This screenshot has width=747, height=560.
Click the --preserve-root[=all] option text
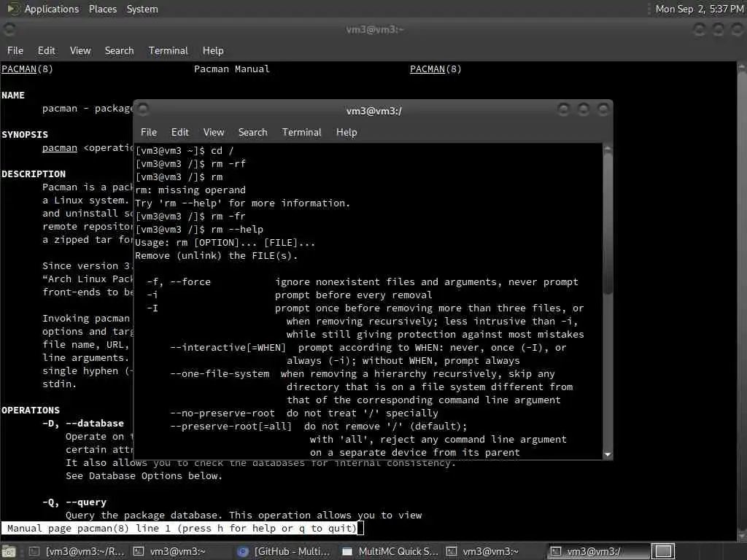tap(231, 426)
